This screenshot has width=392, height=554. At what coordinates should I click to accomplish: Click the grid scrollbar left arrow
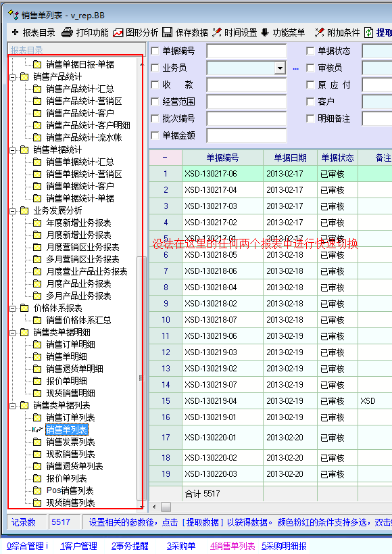tap(154, 507)
